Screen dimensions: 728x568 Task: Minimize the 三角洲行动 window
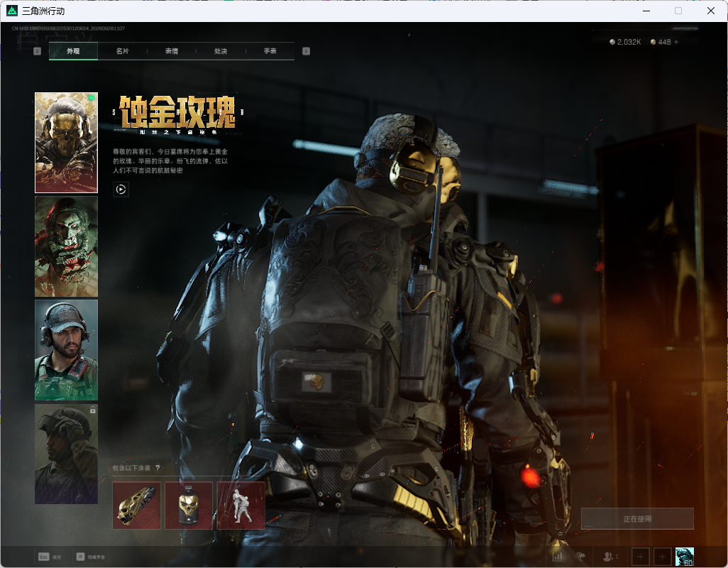646,11
